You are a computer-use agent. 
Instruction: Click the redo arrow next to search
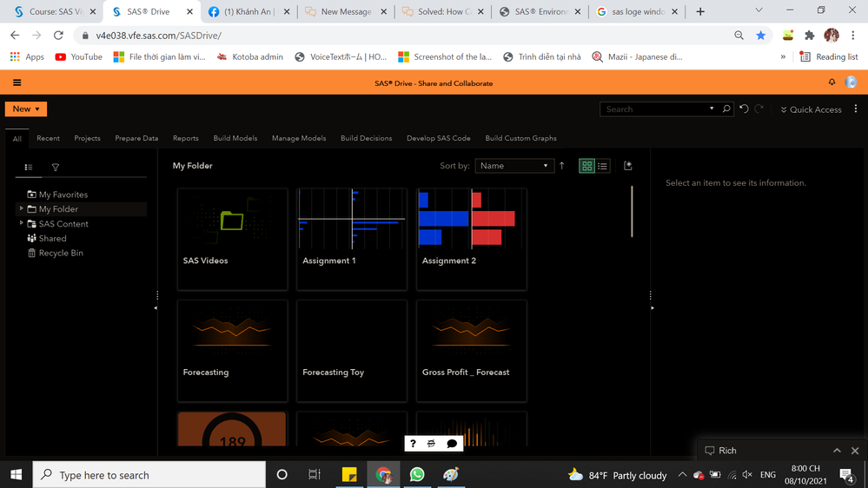pos(759,109)
